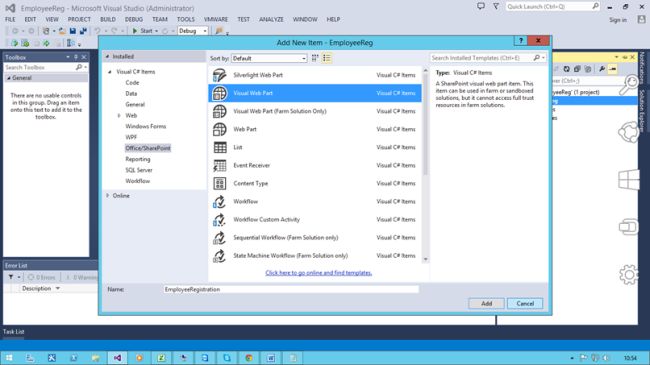Open Visual Studio in the taskbar
The width and height of the screenshot is (650, 365).
click(x=117, y=358)
